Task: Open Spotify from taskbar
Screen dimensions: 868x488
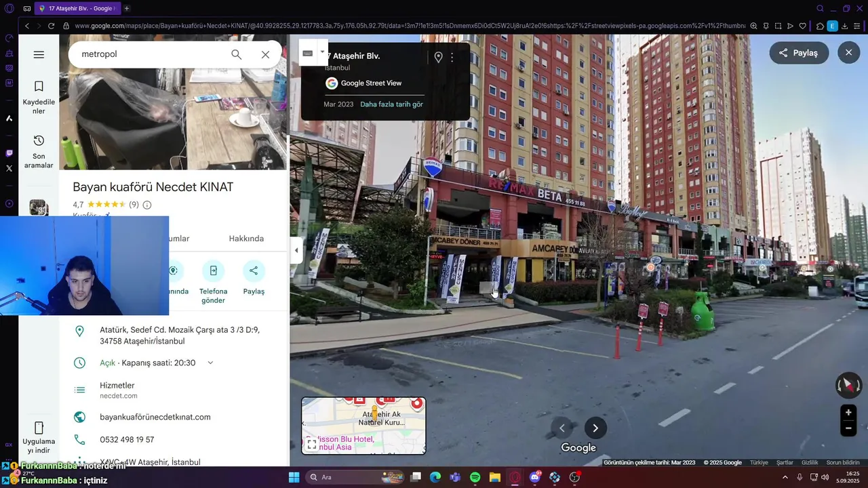Action: point(475,477)
